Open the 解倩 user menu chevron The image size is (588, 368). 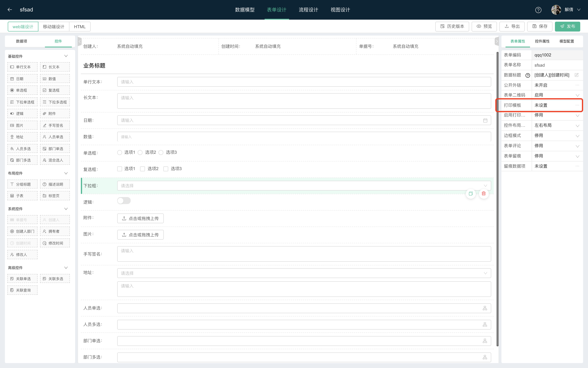(x=579, y=10)
